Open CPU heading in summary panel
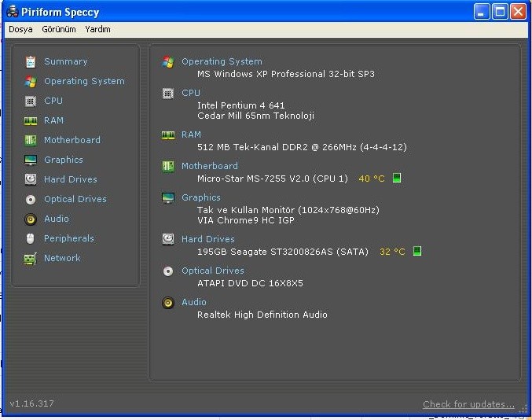The width and height of the screenshot is (532, 420). 191,93
